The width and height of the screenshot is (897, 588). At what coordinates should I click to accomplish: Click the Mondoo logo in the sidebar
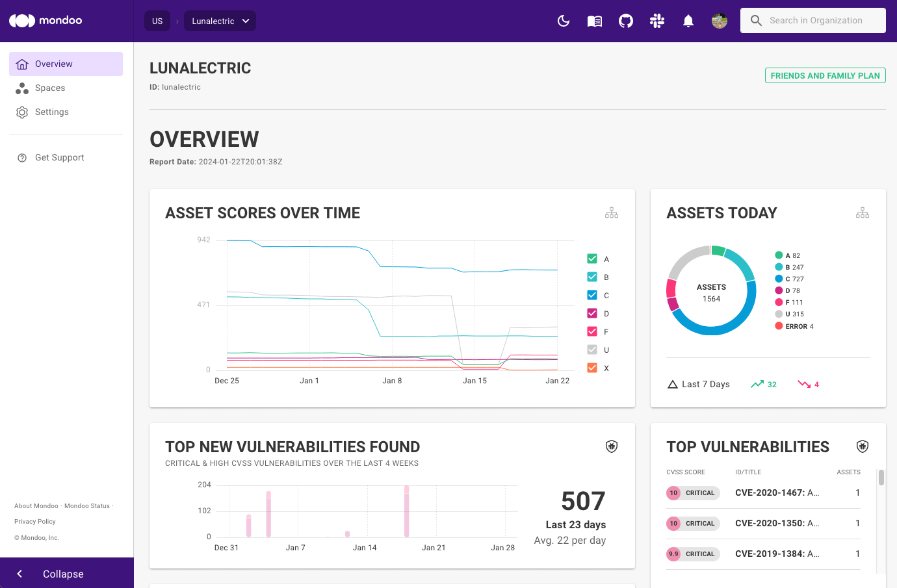coord(45,20)
